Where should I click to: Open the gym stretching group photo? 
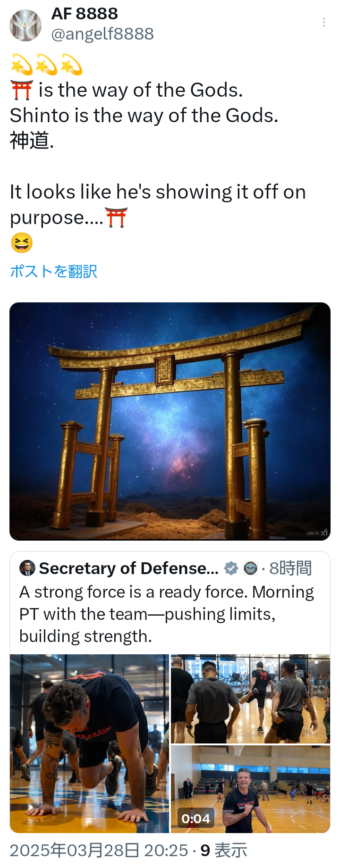click(250, 699)
